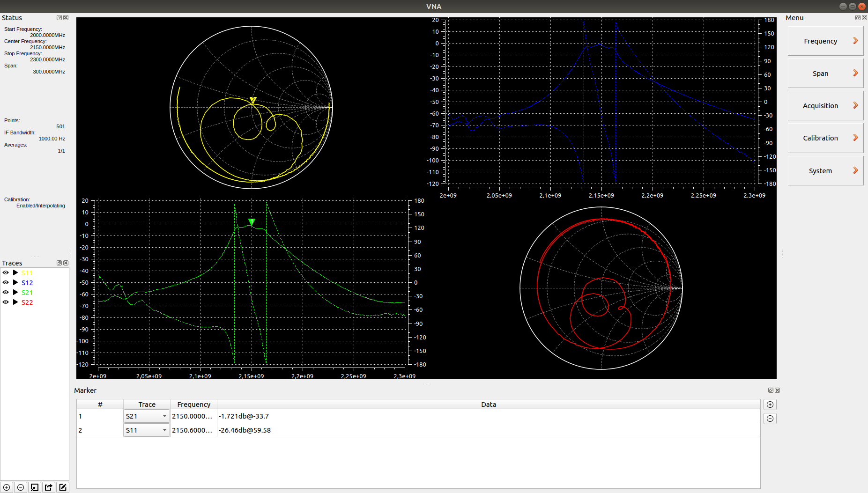The image size is (868, 493).
Task: Add a marker with the plus button
Action: click(770, 405)
